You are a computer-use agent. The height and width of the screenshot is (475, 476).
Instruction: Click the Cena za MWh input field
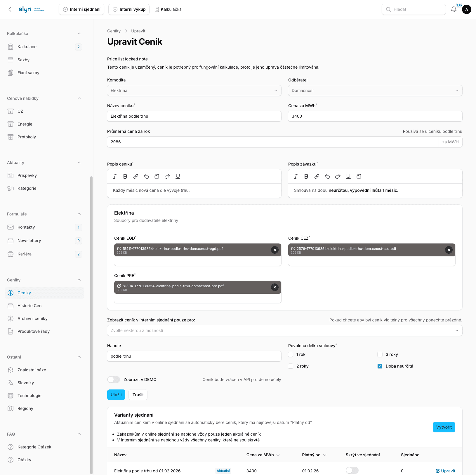click(x=375, y=116)
